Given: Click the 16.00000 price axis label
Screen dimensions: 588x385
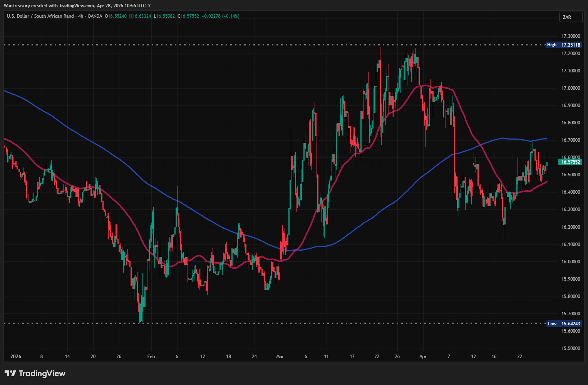Looking at the screenshot, I should 571,262.
